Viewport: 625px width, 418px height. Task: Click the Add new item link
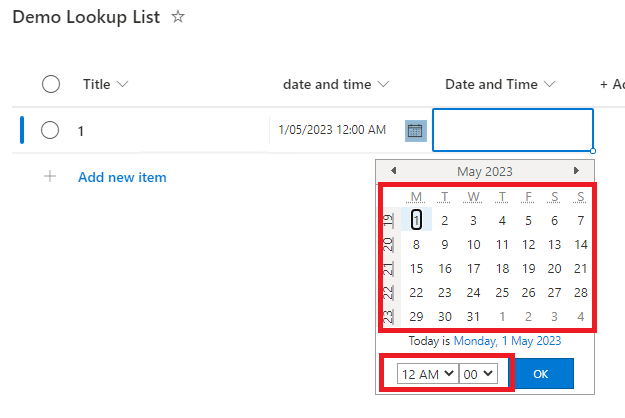[122, 177]
